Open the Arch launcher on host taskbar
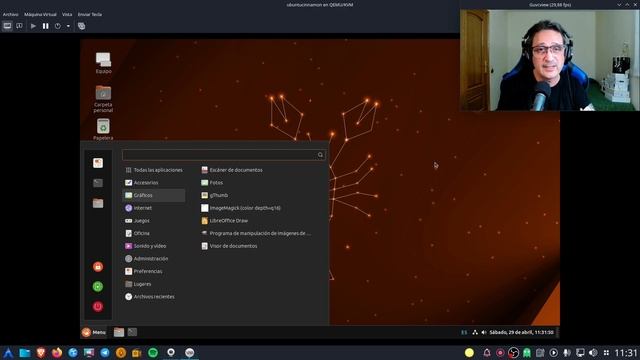This screenshot has height=360, width=640. 8,353
